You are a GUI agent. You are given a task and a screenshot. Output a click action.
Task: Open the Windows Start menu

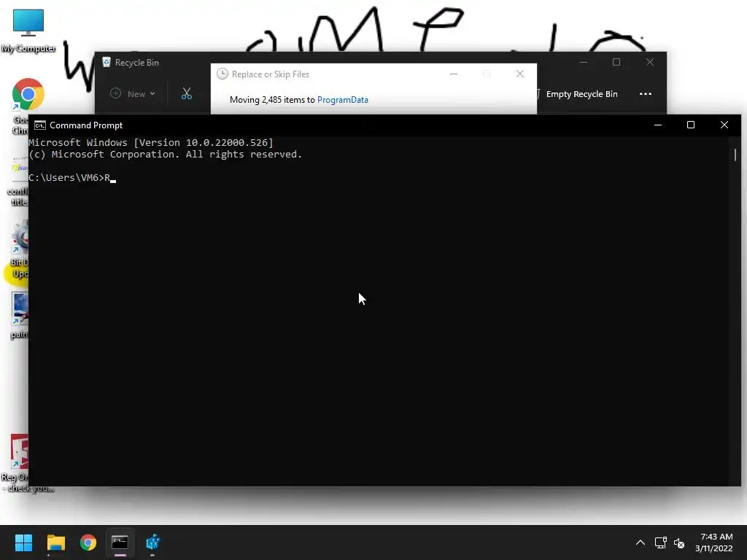click(23, 542)
